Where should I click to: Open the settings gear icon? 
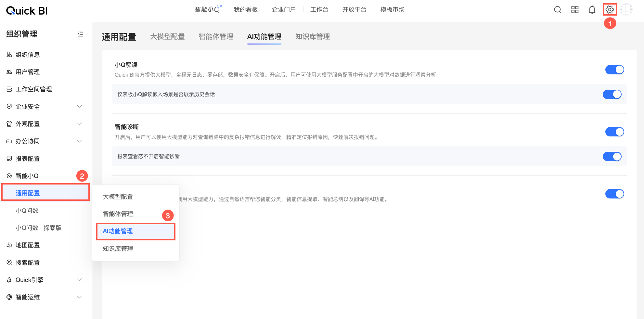(610, 10)
